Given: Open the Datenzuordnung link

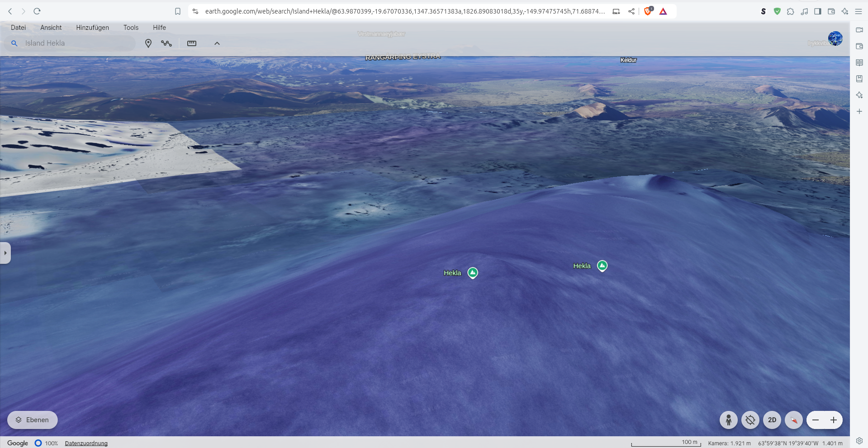Looking at the screenshot, I should pyautogui.click(x=86, y=443).
